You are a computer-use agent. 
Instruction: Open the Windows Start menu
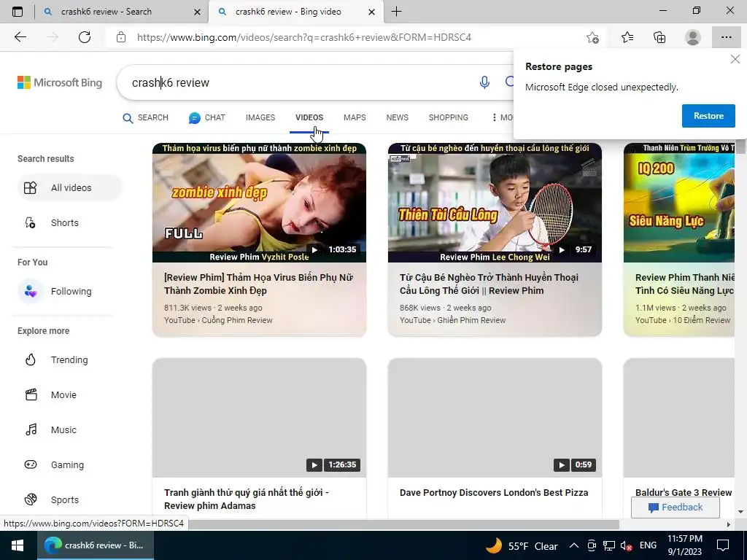(18, 545)
